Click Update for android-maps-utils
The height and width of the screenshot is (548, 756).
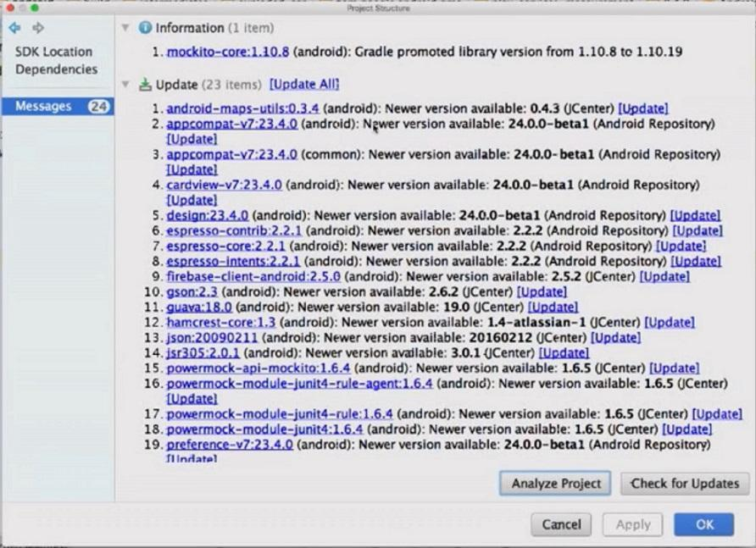(x=643, y=108)
